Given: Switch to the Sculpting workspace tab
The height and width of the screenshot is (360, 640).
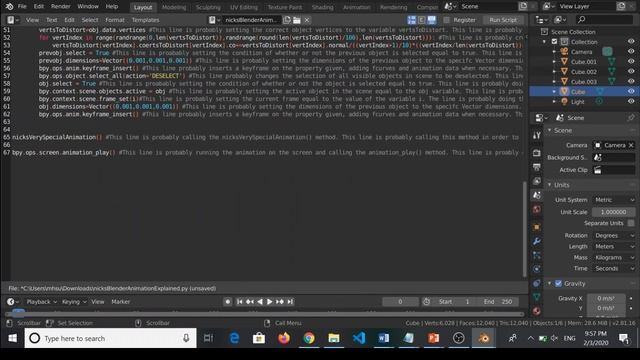Looking at the screenshot, I should point(208,7).
